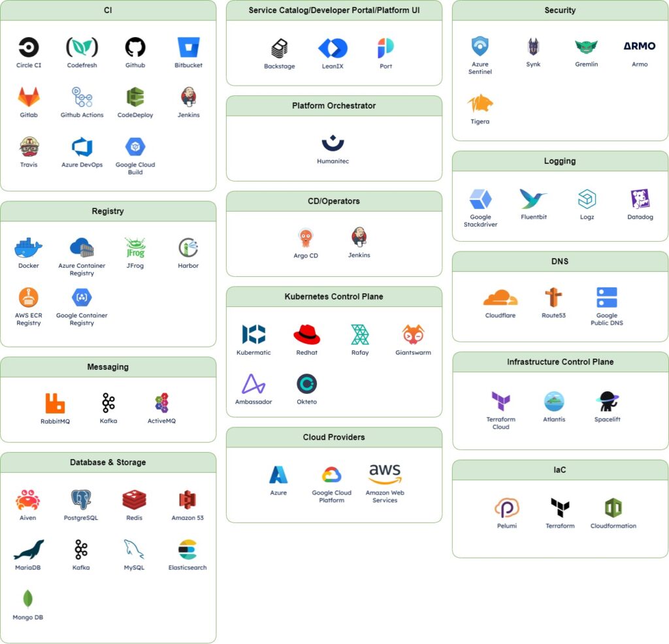
Task: Select the Azure Sentinel shield icon
Action: click(480, 46)
